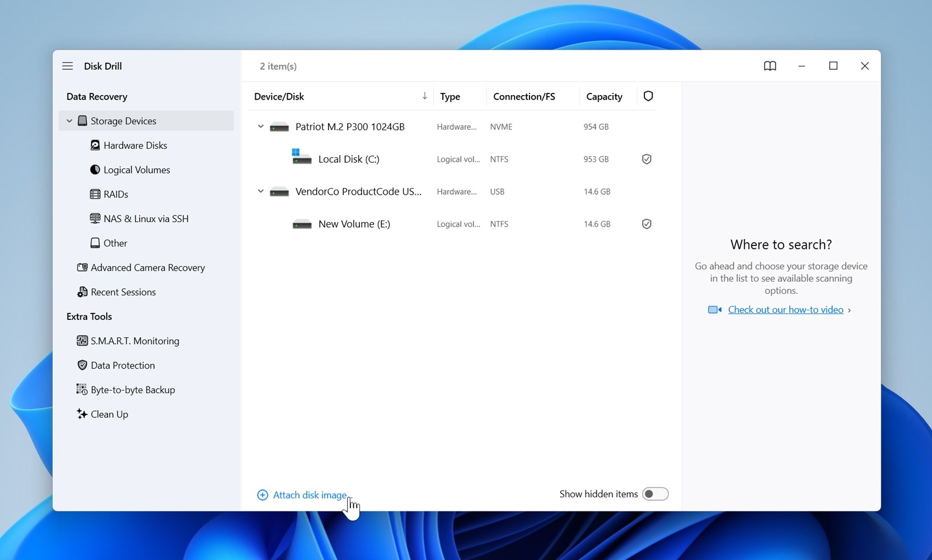Collapse the VendorCo ProductCode USB device

pyautogui.click(x=260, y=191)
